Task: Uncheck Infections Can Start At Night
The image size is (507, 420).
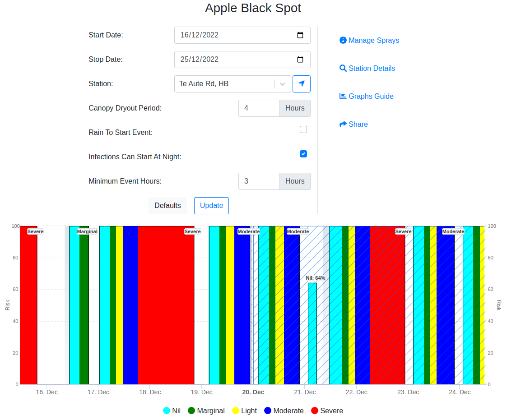Action: pos(303,154)
